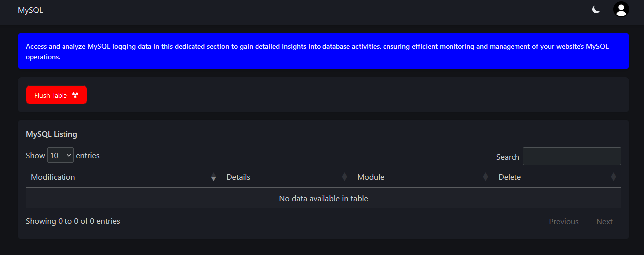This screenshot has width=644, height=255.
Task: Sort by the Modification column header
Action: coord(53,177)
